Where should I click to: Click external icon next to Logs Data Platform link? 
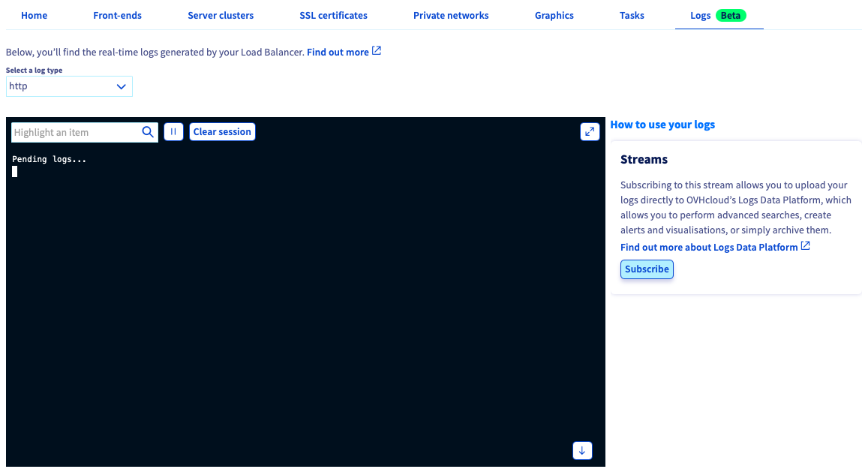(806, 245)
